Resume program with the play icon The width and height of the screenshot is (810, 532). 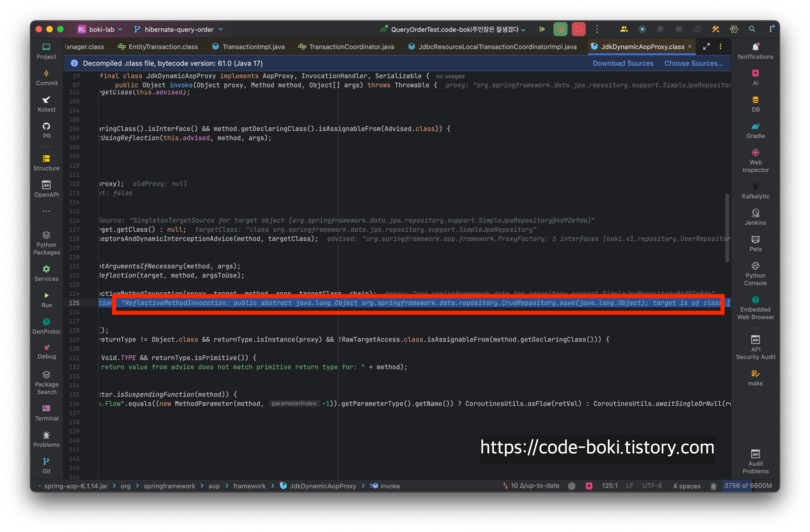[542, 29]
